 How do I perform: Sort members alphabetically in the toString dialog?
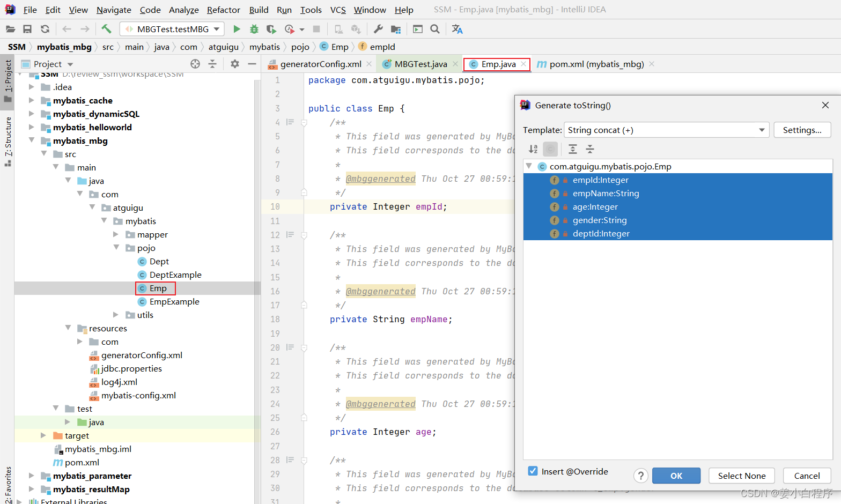coord(533,149)
